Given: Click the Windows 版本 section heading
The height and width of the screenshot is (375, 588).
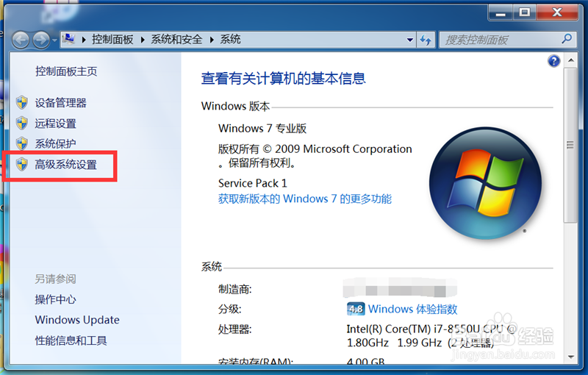Looking at the screenshot, I should (x=235, y=107).
